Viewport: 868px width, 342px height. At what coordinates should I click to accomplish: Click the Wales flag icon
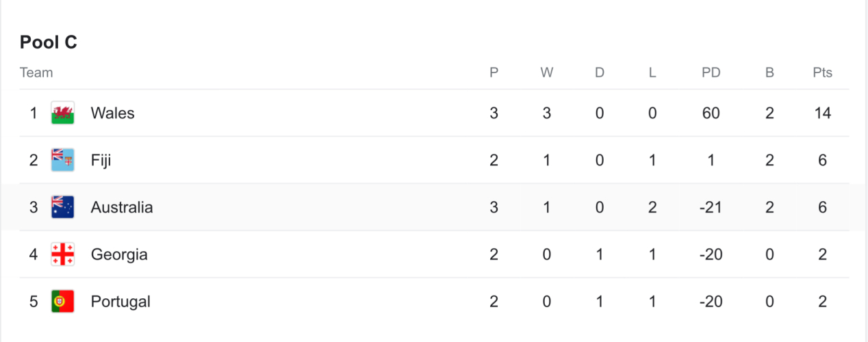63,113
